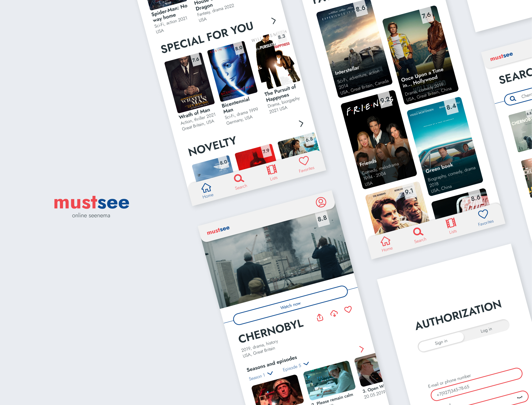Switch to Log in toggle option
Image resolution: width=532 pixels, height=405 pixels.
click(486, 330)
